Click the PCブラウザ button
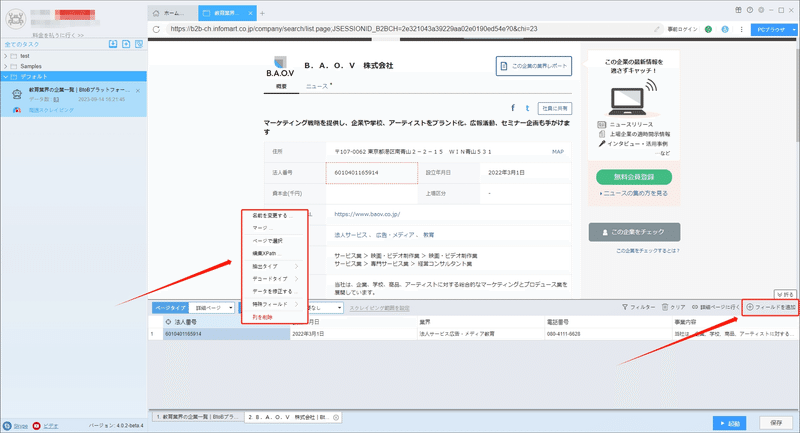800x433 pixels. click(x=771, y=30)
